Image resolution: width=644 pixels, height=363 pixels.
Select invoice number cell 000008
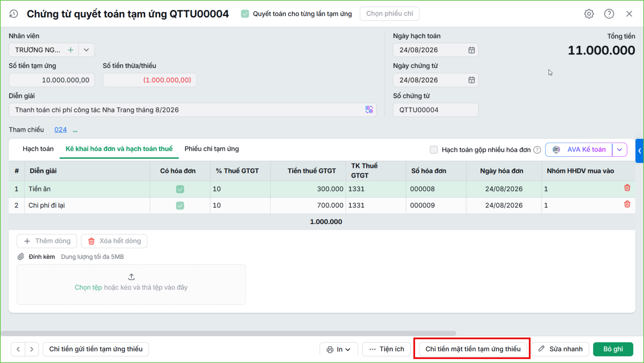(x=436, y=189)
